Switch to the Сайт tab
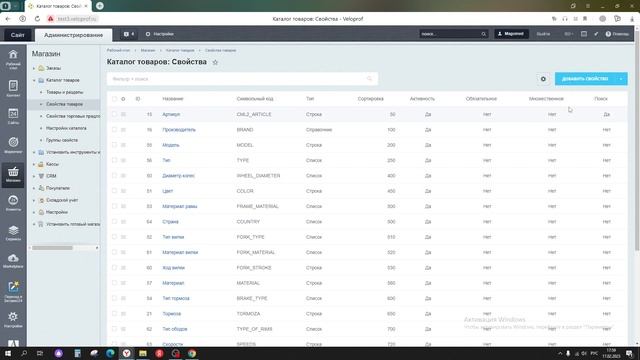 18,35
